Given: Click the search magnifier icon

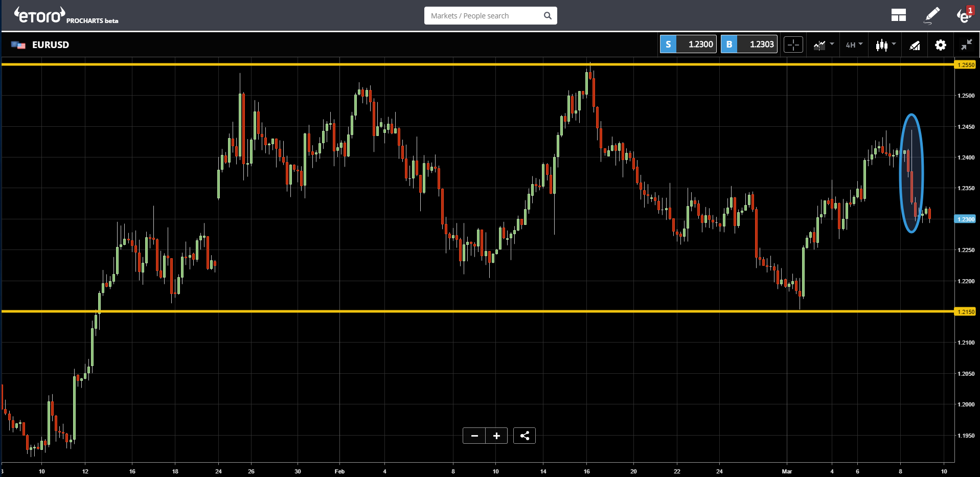Looking at the screenshot, I should click(x=548, y=16).
